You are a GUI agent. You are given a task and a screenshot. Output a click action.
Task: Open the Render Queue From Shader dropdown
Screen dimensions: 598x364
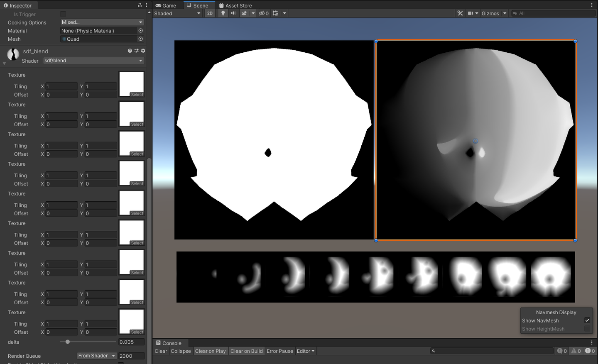tap(97, 356)
